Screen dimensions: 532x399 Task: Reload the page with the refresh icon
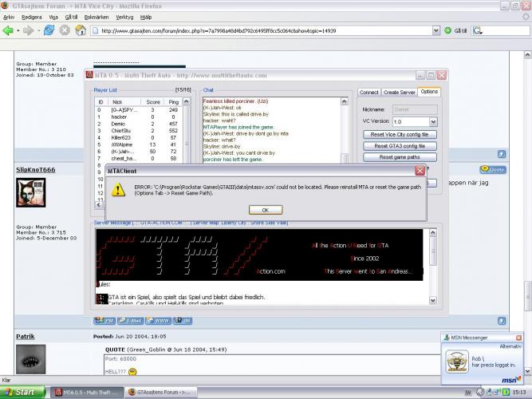pyautogui.click(x=49, y=30)
